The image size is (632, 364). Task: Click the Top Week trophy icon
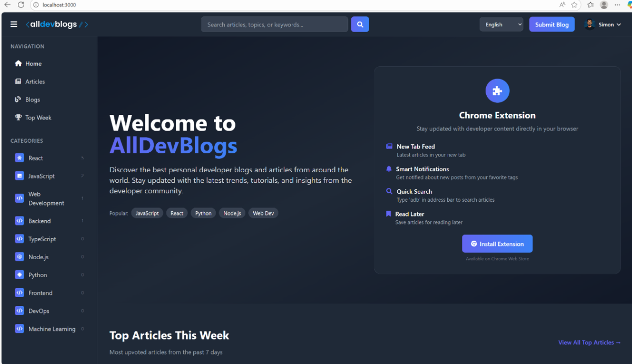pyautogui.click(x=18, y=117)
